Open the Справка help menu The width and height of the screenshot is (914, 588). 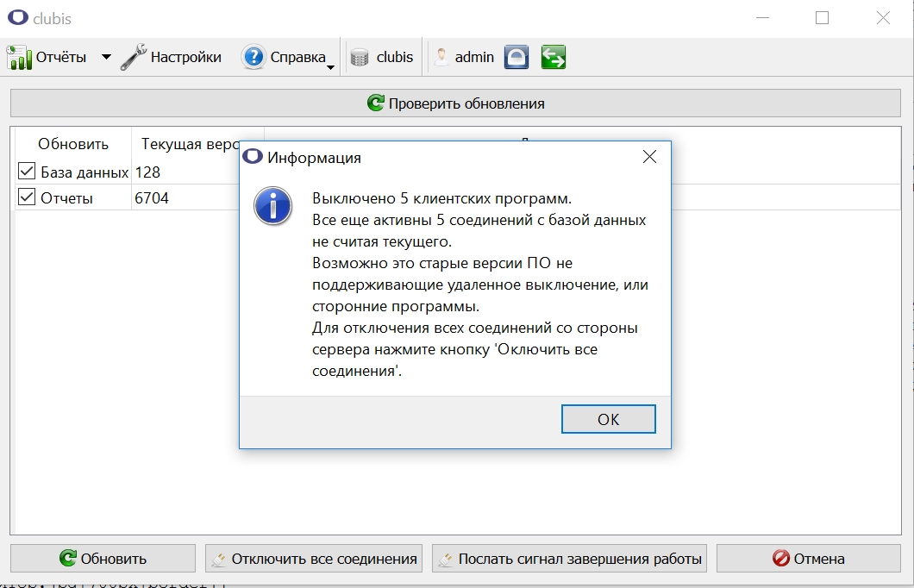pos(284,57)
